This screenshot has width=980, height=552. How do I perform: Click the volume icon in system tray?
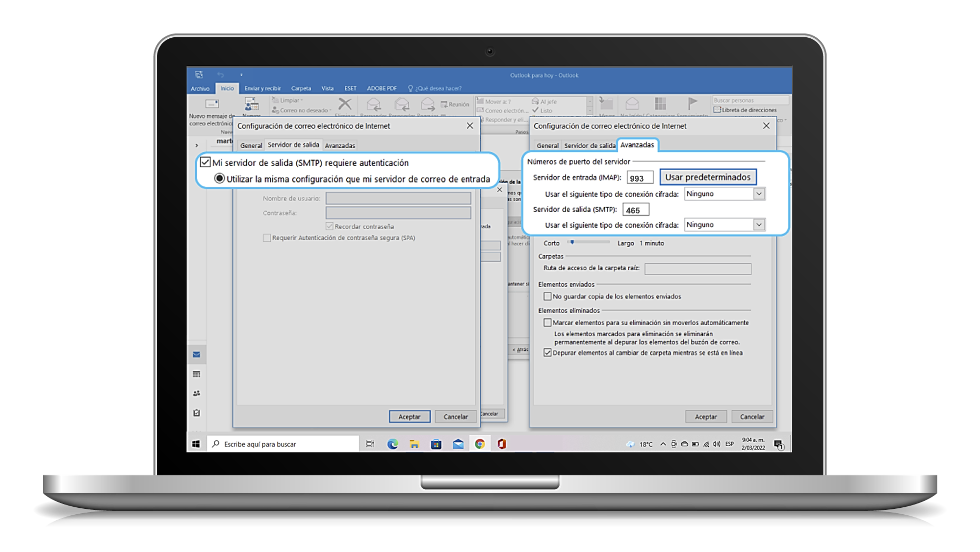[717, 444]
